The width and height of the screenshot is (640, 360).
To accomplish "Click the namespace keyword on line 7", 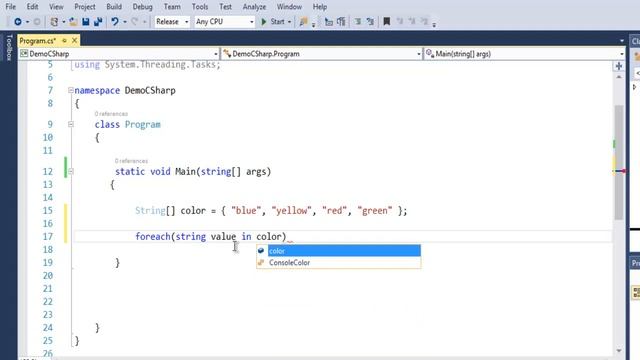I will [x=97, y=90].
